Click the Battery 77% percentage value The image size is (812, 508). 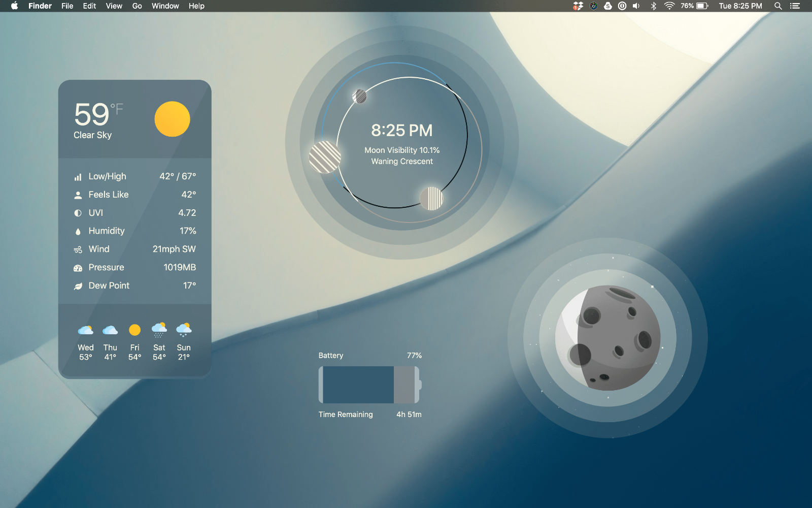pyautogui.click(x=414, y=356)
